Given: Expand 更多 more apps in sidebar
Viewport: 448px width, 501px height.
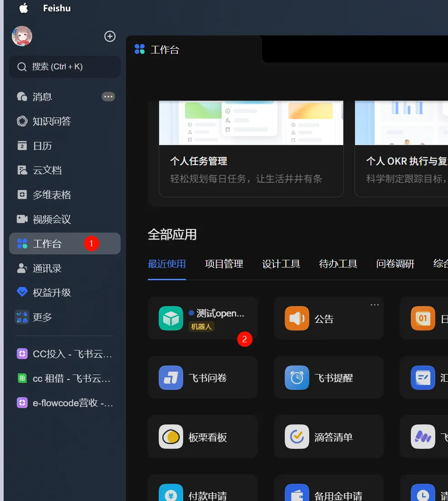Looking at the screenshot, I should tap(65, 317).
